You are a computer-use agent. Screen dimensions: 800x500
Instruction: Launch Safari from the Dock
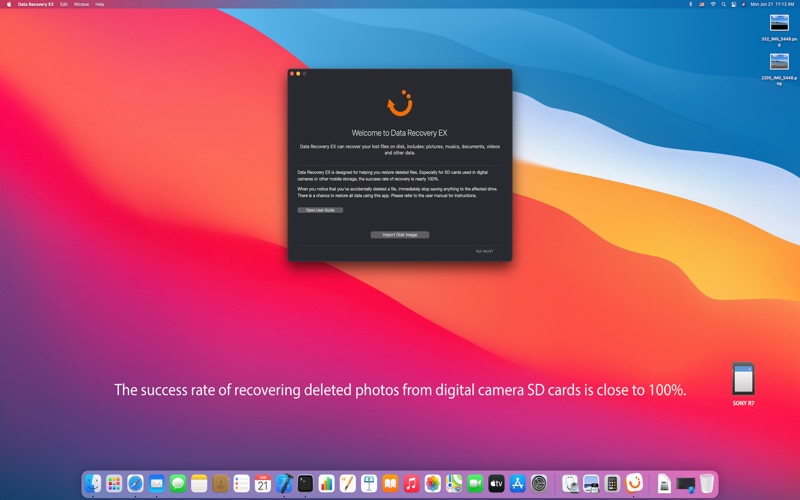click(135, 483)
